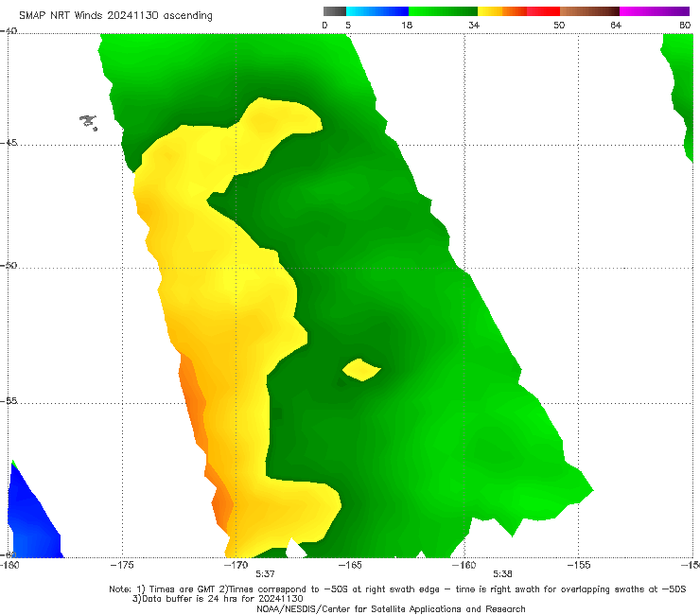Click the latitude label '-45'
The image size is (700, 615).
9,143
